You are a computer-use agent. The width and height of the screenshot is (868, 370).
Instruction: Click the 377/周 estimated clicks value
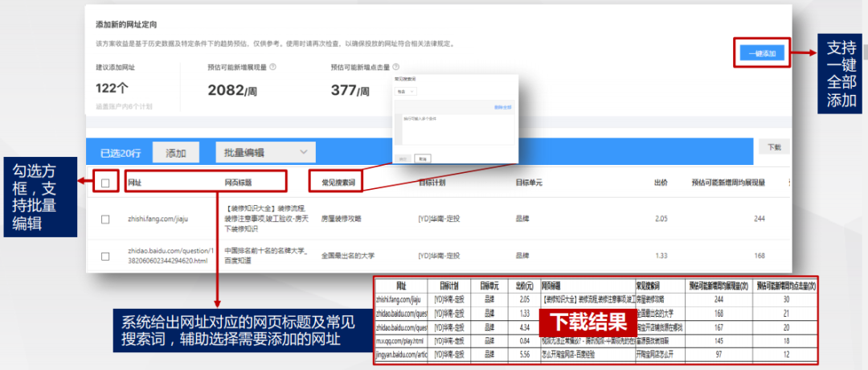tap(350, 90)
